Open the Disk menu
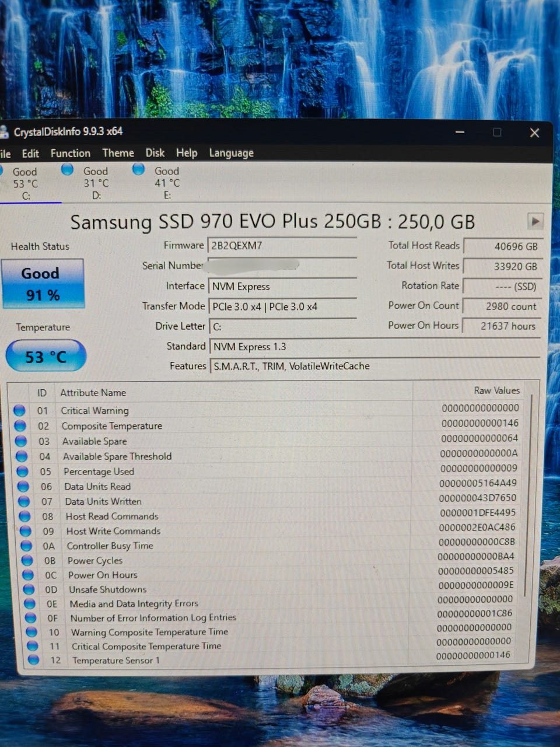The width and height of the screenshot is (560, 747). click(x=155, y=153)
